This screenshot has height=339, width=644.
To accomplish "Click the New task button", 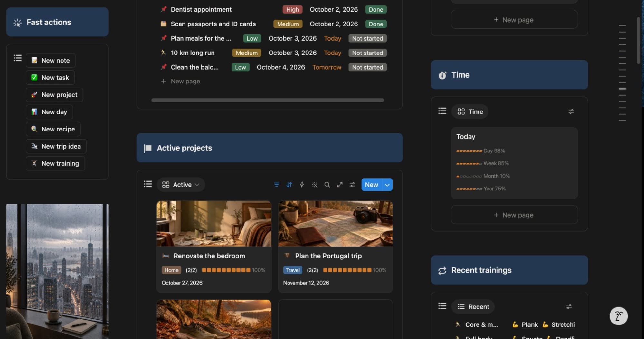I will (50, 77).
